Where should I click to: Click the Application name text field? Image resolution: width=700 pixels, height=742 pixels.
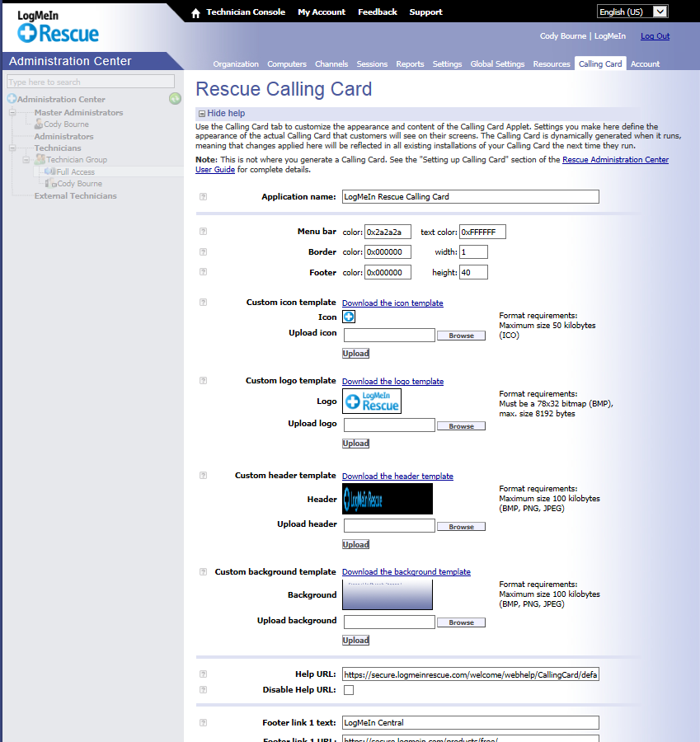pos(471,196)
